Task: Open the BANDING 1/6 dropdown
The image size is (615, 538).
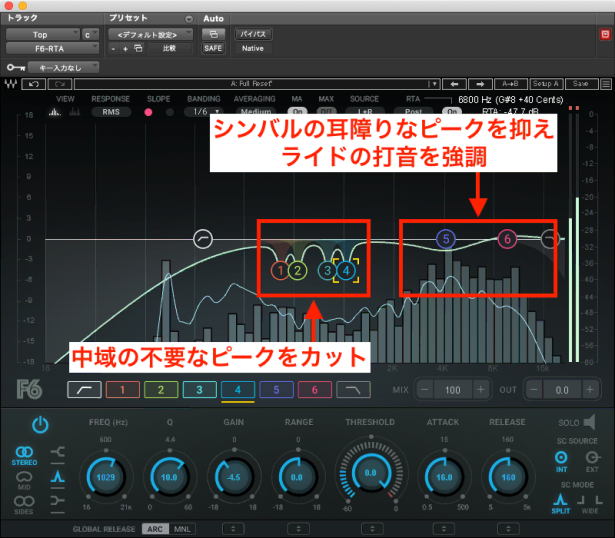Action: [x=204, y=112]
